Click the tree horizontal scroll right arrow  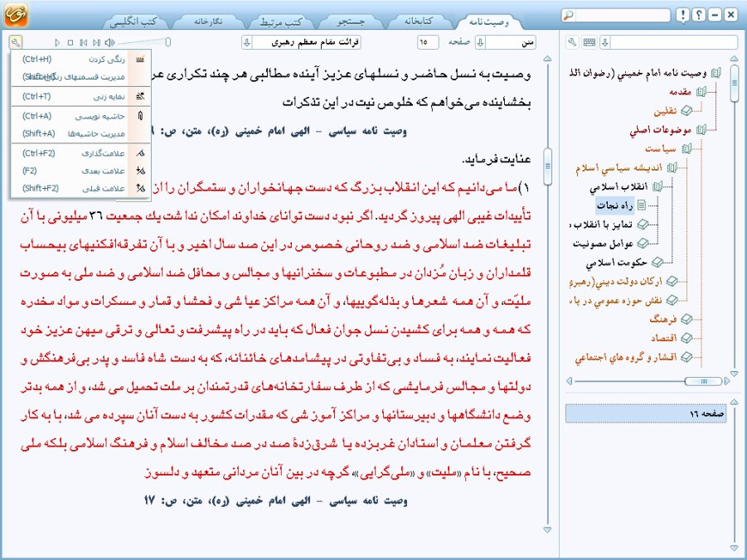pos(727,381)
